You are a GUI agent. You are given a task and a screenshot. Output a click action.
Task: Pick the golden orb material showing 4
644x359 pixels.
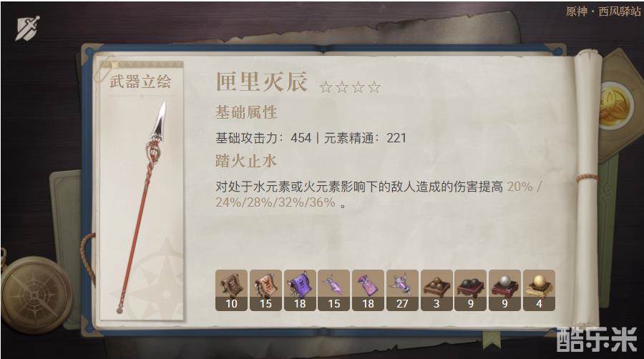coord(539,290)
